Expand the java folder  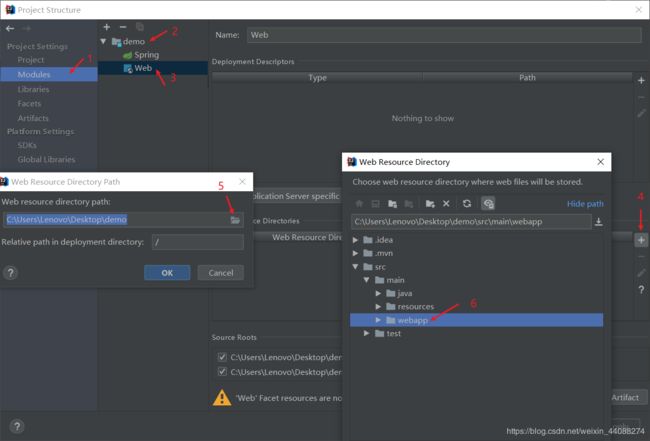pos(378,293)
